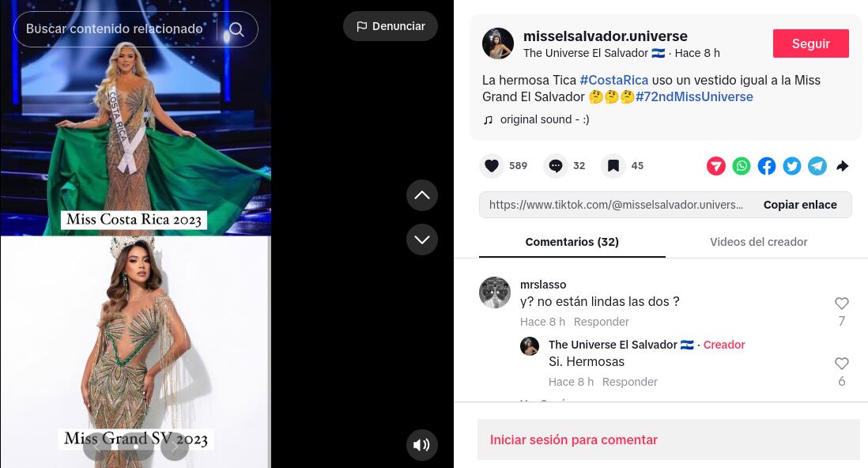Like the video with the heart icon
The height and width of the screenshot is (468, 868).
pyautogui.click(x=492, y=165)
